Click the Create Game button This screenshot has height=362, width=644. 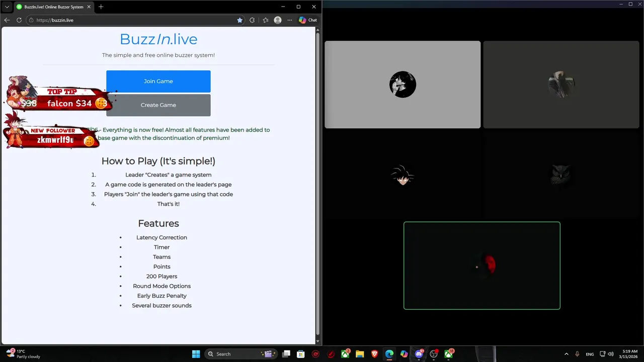click(x=158, y=105)
